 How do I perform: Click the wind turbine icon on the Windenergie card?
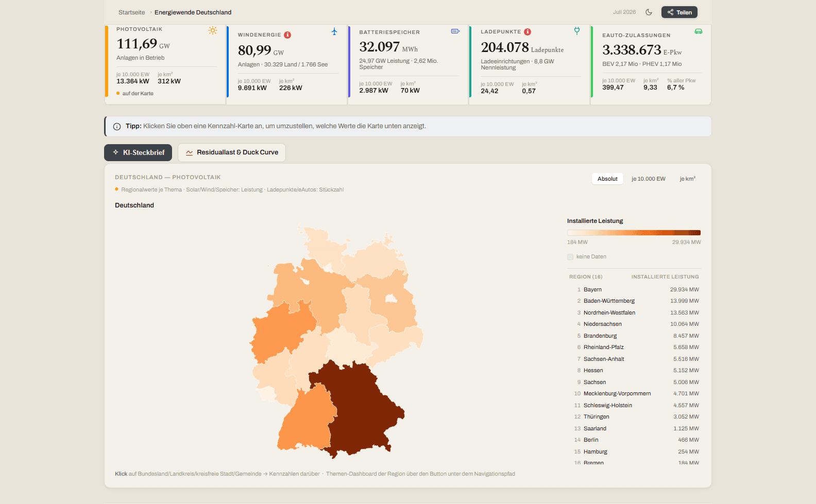click(334, 31)
